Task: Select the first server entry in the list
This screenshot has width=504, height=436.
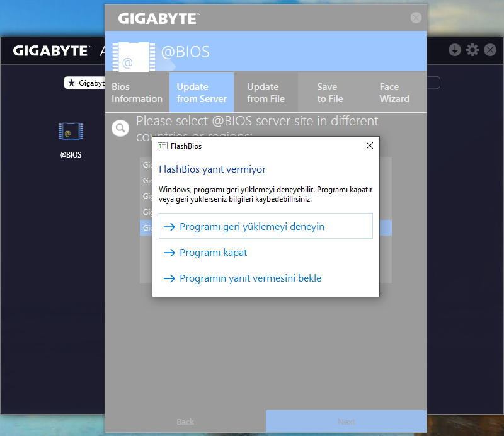Action: click(x=266, y=164)
